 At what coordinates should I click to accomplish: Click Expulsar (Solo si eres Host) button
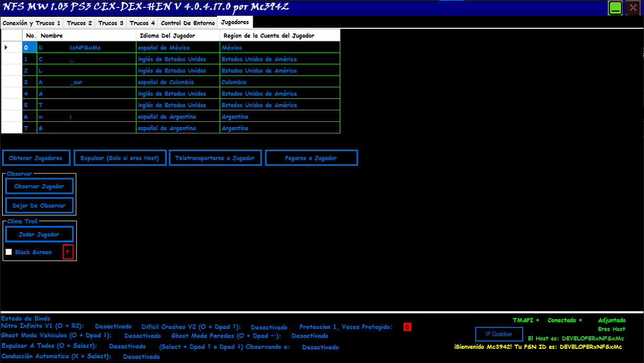pyautogui.click(x=120, y=158)
